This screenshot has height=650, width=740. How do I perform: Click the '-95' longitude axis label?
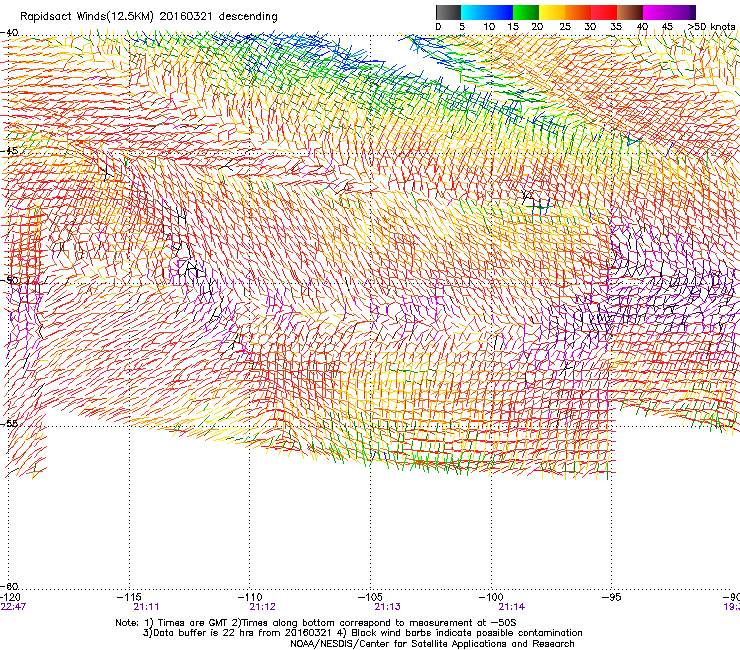click(612, 597)
